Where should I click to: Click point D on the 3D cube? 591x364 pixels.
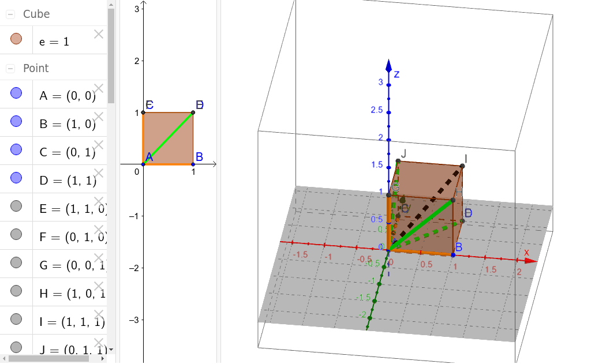(x=462, y=221)
